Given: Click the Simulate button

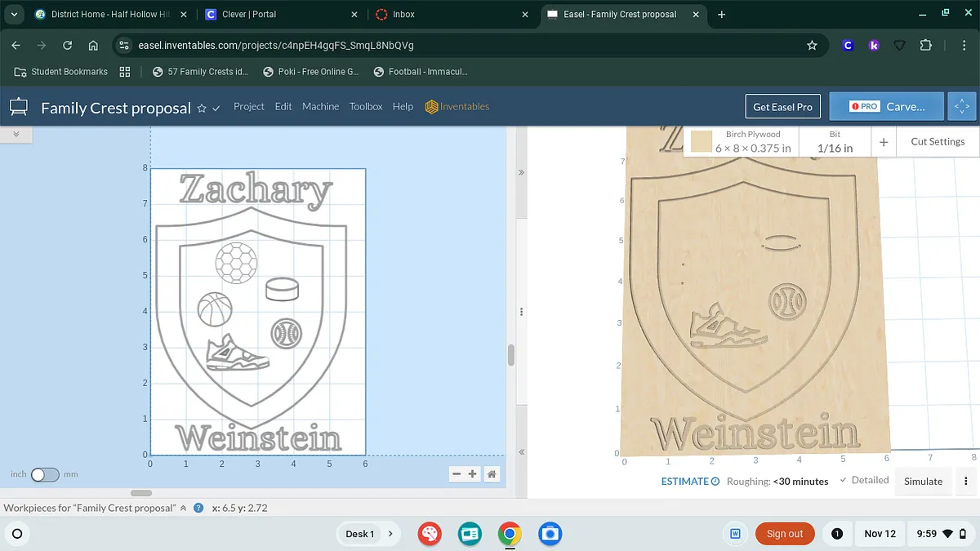Looking at the screenshot, I should click(x=923, y=481).
